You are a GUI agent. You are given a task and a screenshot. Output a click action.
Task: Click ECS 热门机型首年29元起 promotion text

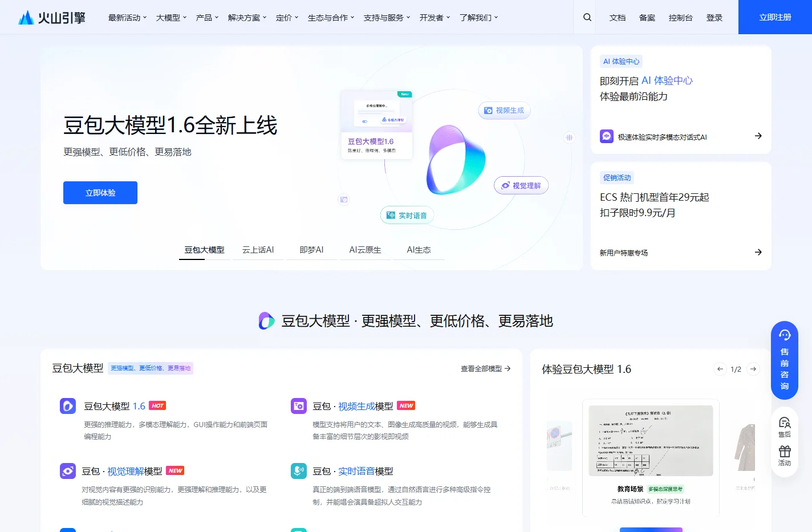pos(655,197)
